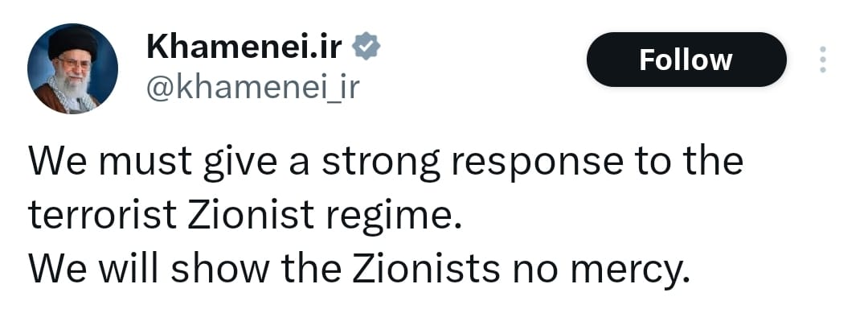The image size is (868, 309).
Task: Visit the @khamenei_ir handle link
Action: pos(253,88)
